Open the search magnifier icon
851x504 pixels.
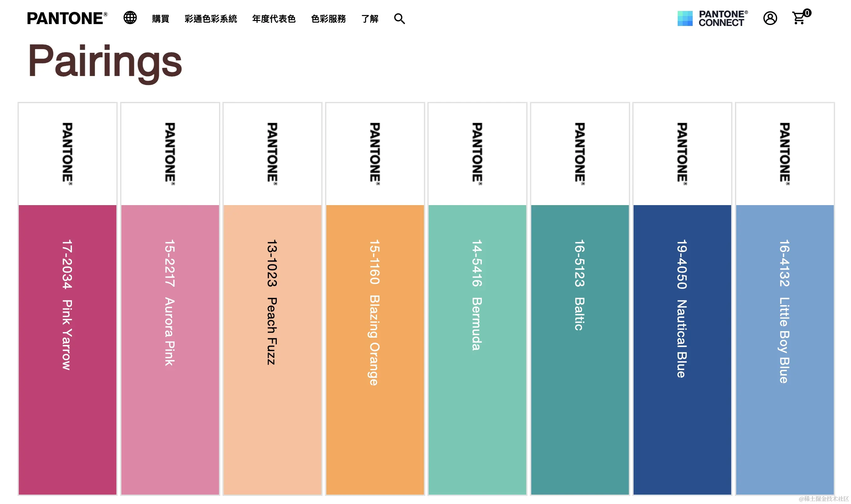tap(399, 19)
